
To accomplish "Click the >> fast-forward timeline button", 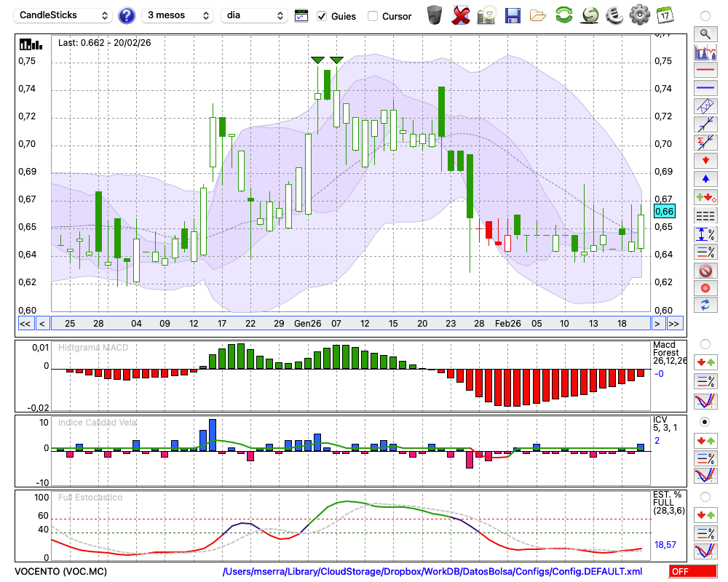I will [675, 323].
